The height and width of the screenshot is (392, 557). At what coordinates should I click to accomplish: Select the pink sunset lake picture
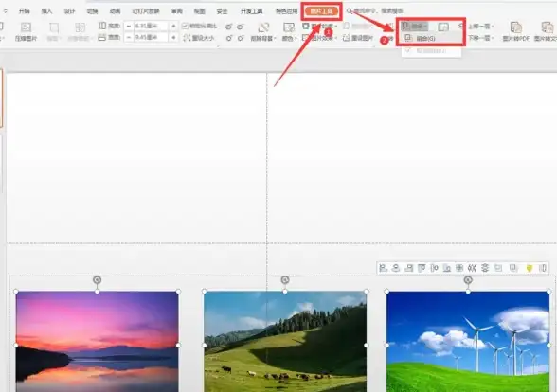97,341
